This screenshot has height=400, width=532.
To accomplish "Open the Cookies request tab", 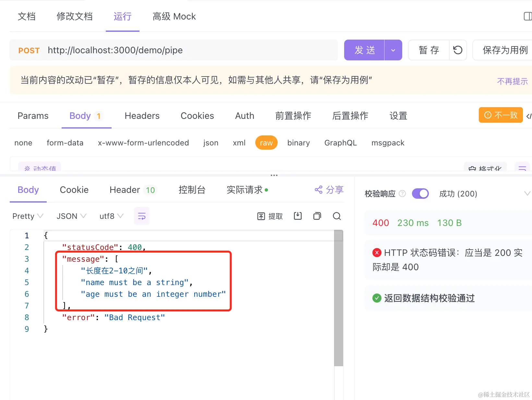I will (197, 116).
